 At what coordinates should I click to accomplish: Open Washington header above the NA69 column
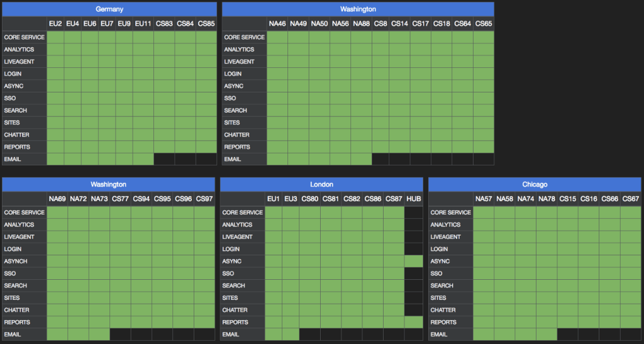(x=108, y=184)
